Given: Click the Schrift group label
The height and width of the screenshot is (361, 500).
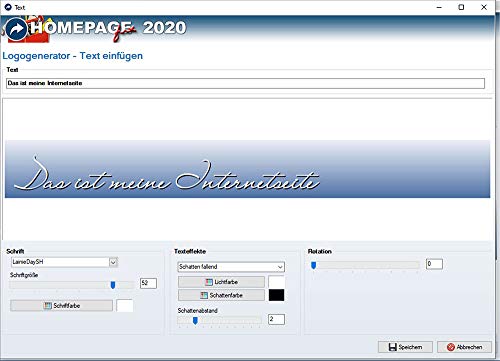Looking at the screenshot, I should pos(15,251).
